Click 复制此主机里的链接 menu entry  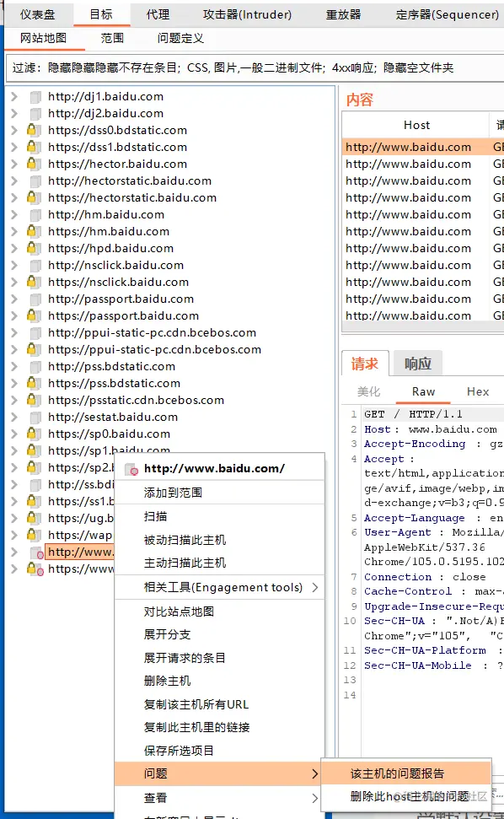220,727
